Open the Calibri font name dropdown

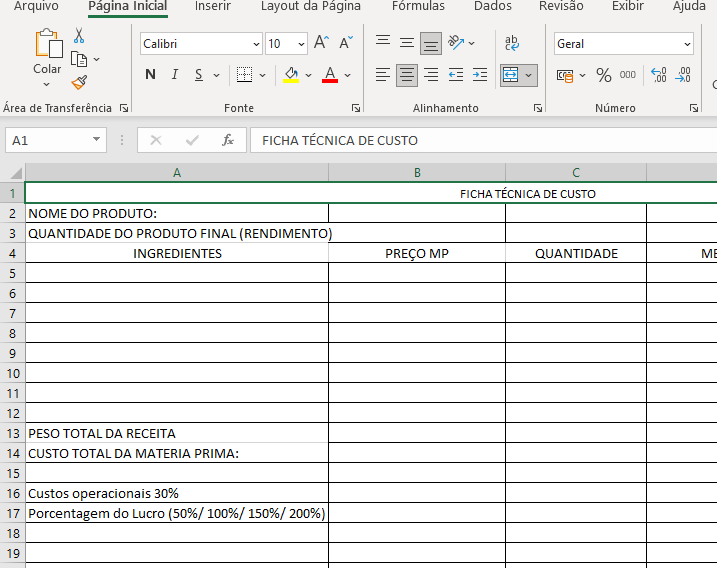(x=256, y=44)
